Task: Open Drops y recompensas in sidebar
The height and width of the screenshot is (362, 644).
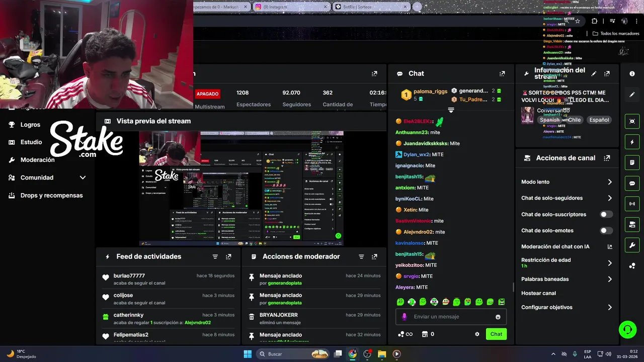Action: pyautogui.click(x=51, y=196)
